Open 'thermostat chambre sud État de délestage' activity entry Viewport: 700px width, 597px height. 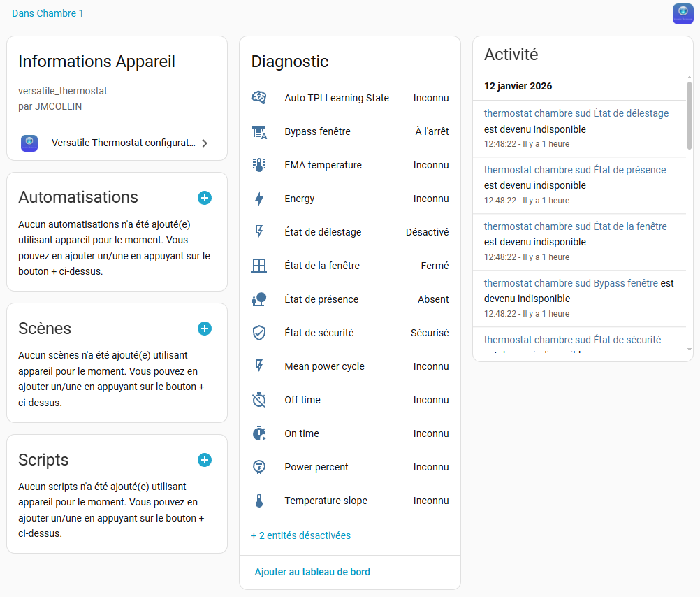tap(576, 113)
